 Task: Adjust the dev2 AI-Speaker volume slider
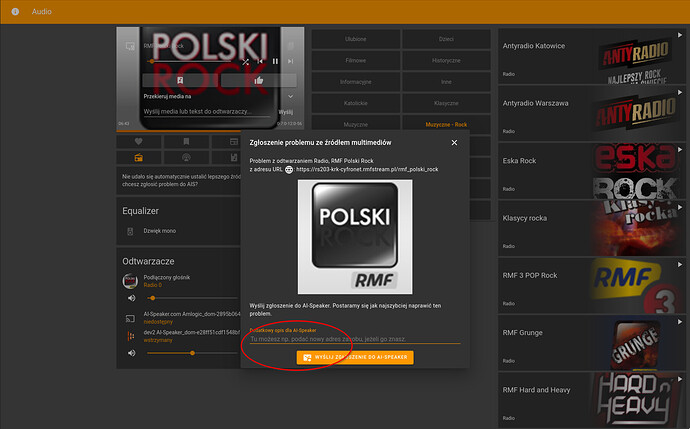click(x=194, y=353)
